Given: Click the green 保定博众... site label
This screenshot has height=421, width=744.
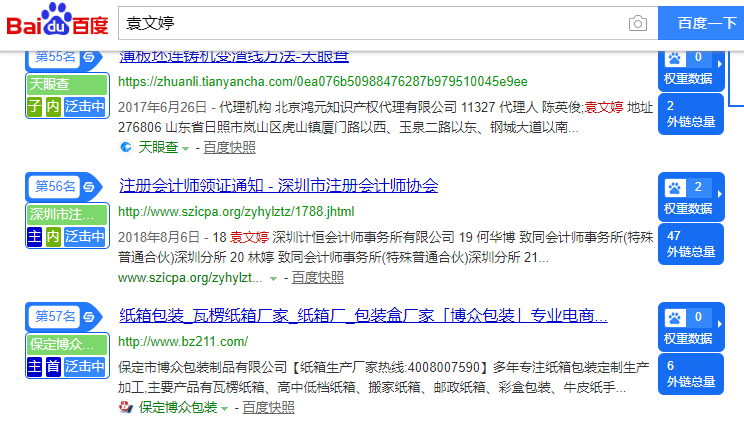Looking at the screenshot, I should click(67, 344).
